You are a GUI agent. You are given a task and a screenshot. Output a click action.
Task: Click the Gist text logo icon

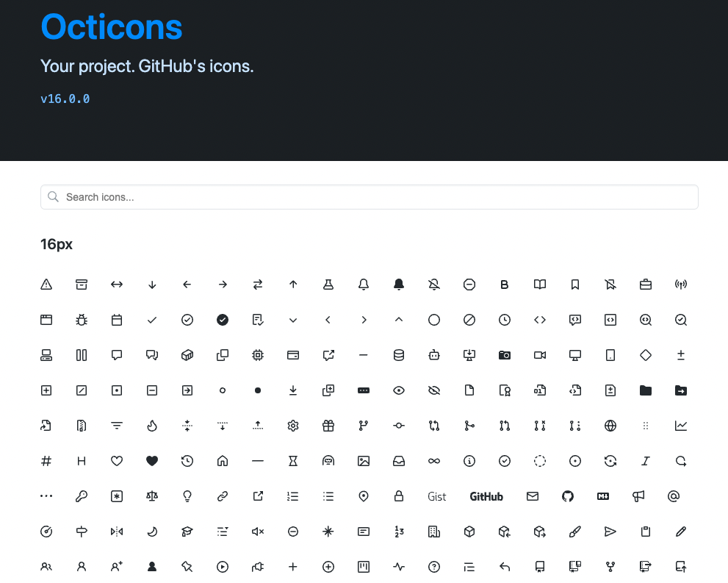coord(437,496)
